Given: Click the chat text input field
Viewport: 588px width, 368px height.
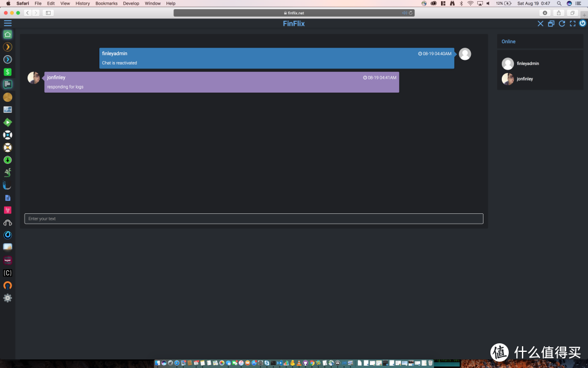Looking at the screenshot, I should point(253,218).
